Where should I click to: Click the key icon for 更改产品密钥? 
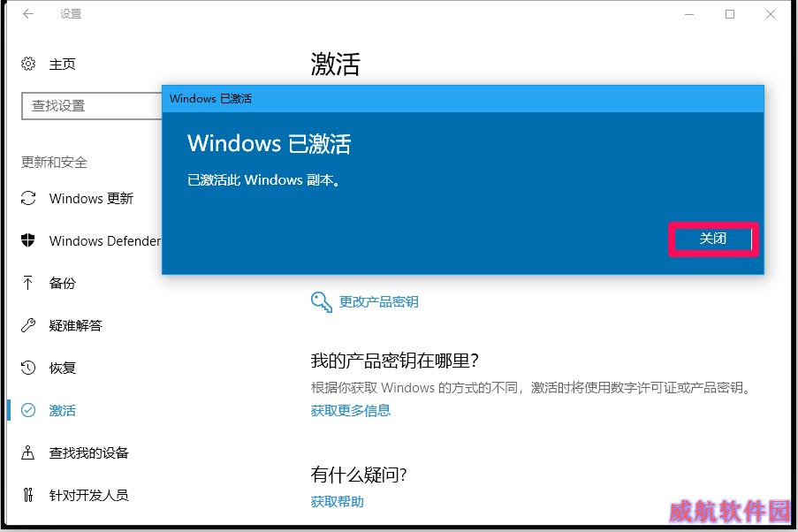321,302
